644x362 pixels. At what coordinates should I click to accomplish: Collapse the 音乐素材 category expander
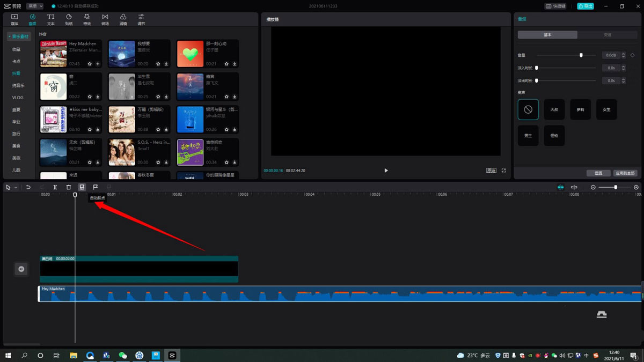tap(18, 36)
